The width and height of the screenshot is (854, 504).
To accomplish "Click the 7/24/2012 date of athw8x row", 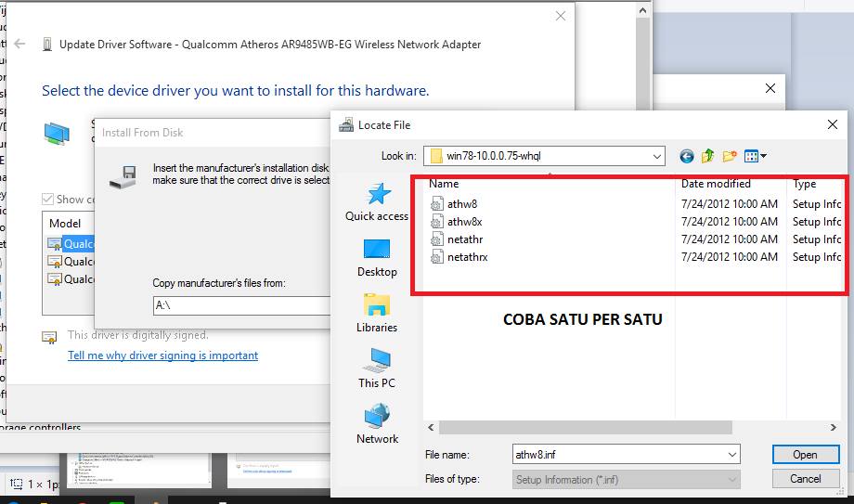I will click(730, 221).
